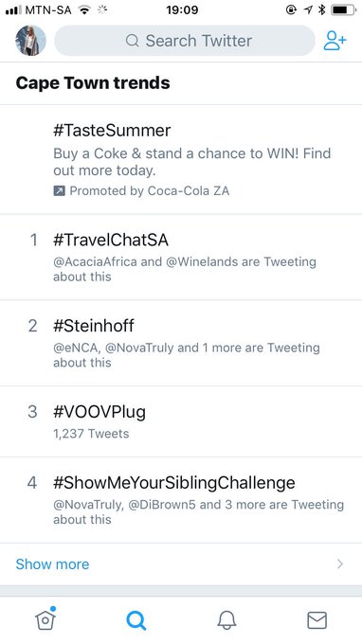Viewport: 362px width, 644px height.
Task: Open the #Steinhoff trend
Action: pyautogui.click(x=181, y=343)
